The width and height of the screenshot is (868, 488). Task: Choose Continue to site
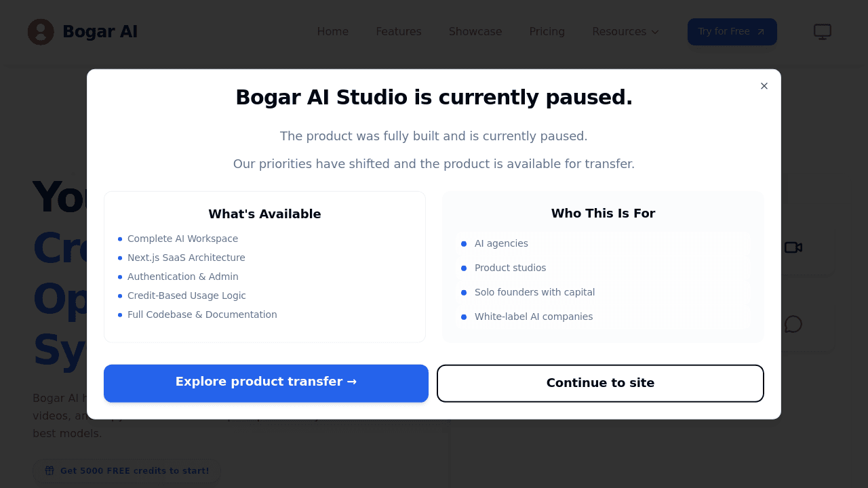tap(600, 383)
